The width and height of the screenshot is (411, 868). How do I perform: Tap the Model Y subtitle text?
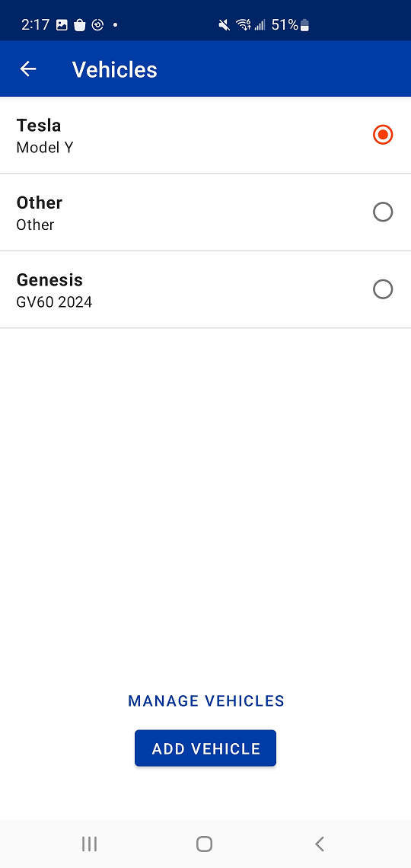(45, 147)
